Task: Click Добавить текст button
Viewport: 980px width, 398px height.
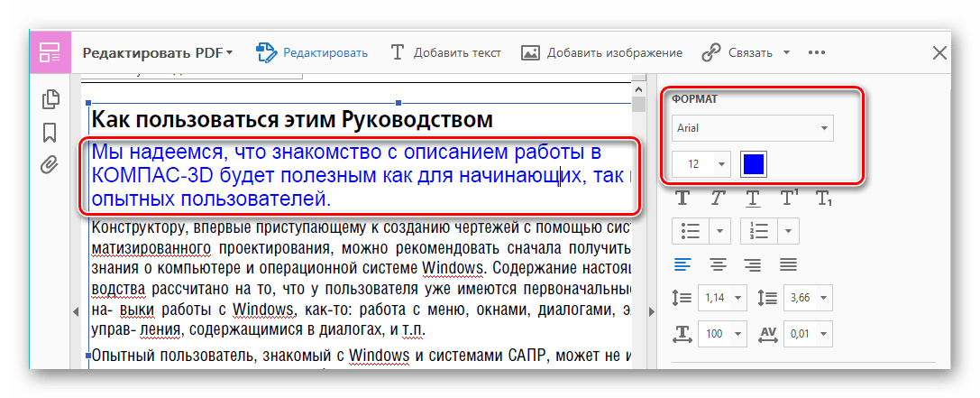Action: pyautogui.click(x=445, y=52)
